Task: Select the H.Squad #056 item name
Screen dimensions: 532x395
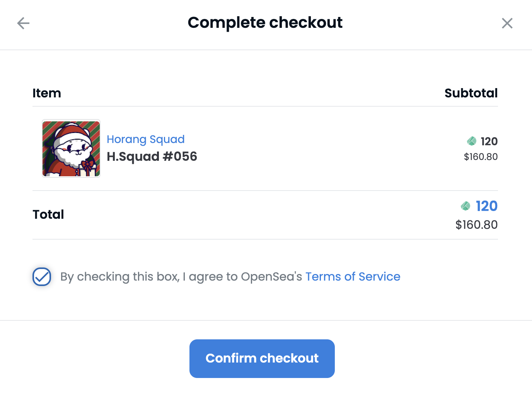Action: pyautogui.click(x=152, y=157)
